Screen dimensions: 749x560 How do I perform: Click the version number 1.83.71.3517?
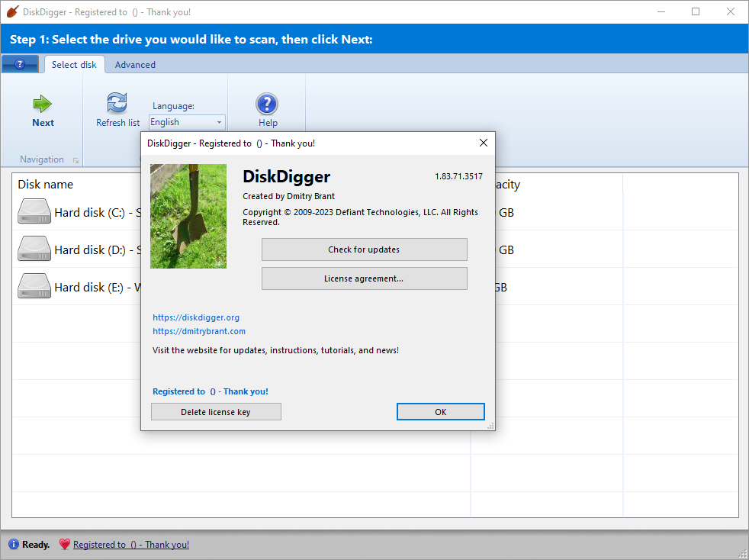pyautogui.click(x=458, y=176)
